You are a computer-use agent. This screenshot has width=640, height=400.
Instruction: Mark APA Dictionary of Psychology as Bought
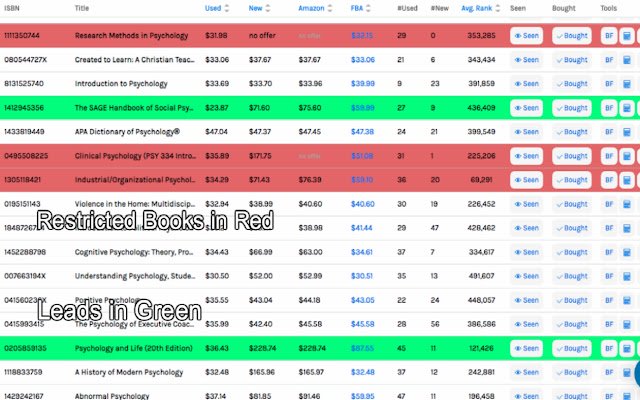tap(572, 132)
